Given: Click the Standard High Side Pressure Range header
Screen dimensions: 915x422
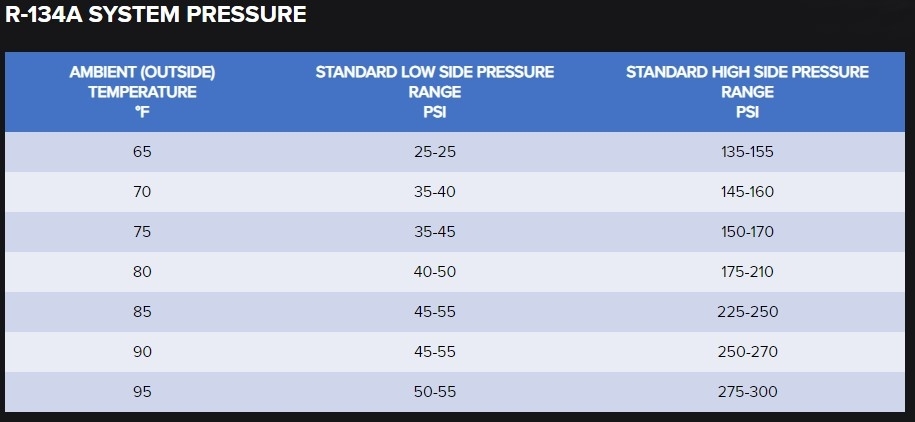Looking at the screenshot, I should click(x=747, y=92).
